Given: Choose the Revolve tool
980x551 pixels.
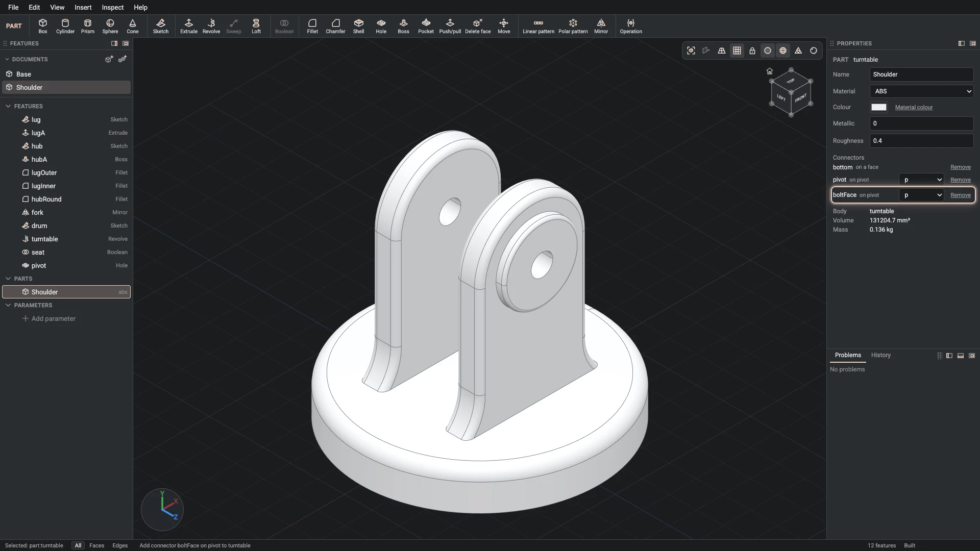Looking at the screenshot, I should point(211,26).
